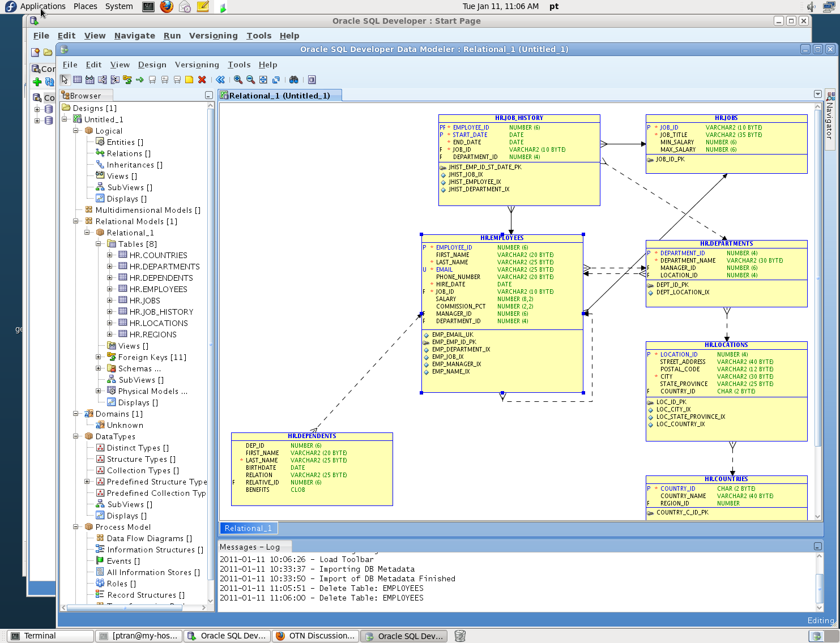Click the red Delete icon in toolbar
Viewport: 840px width, 643px height.
(202, 79)
